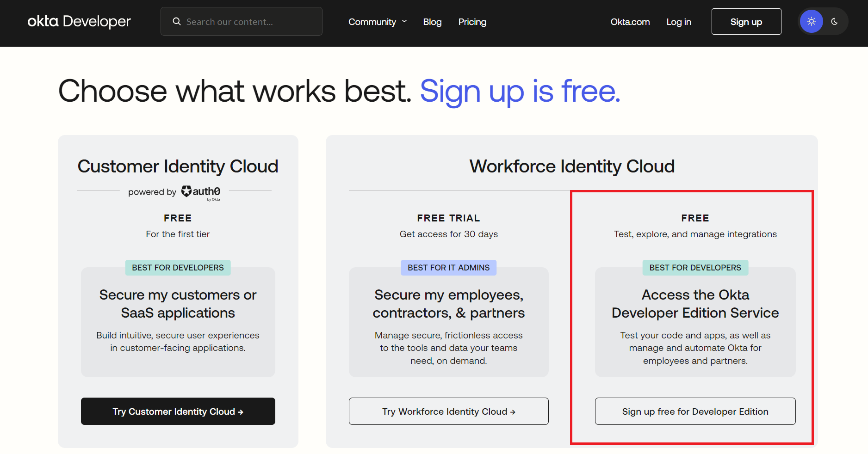Click Sign up free for Developer Edition
868x454 pixels.
tap(695, 411)
